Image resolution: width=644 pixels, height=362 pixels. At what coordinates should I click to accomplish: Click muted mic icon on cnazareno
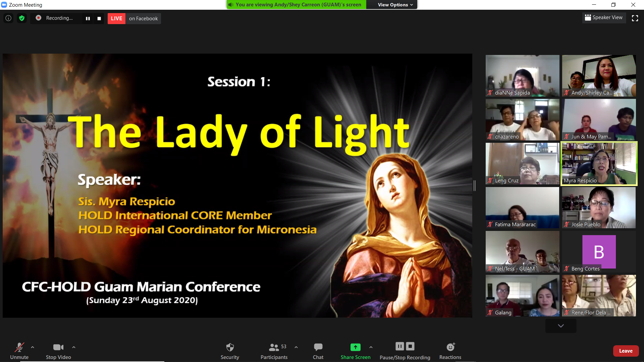click(490, 137)
